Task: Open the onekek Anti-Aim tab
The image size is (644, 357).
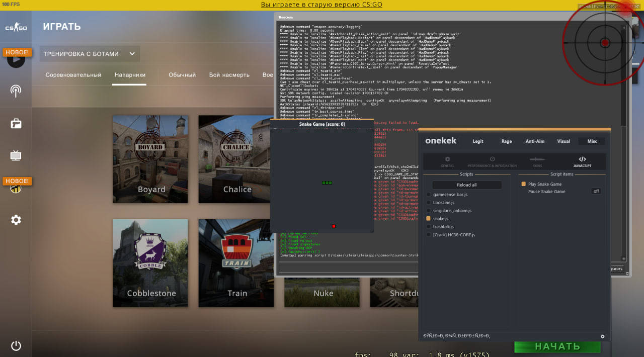Action: click(535, 141)
